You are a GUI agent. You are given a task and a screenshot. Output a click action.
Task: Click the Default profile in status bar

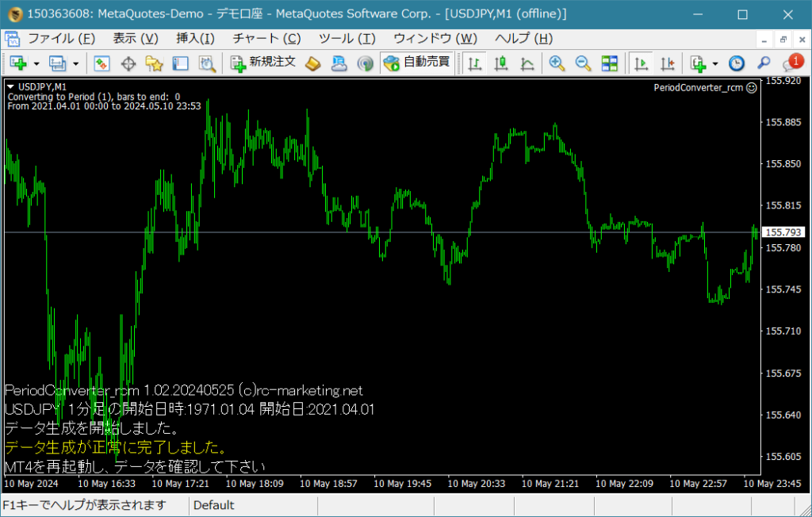tap(214, 505)
